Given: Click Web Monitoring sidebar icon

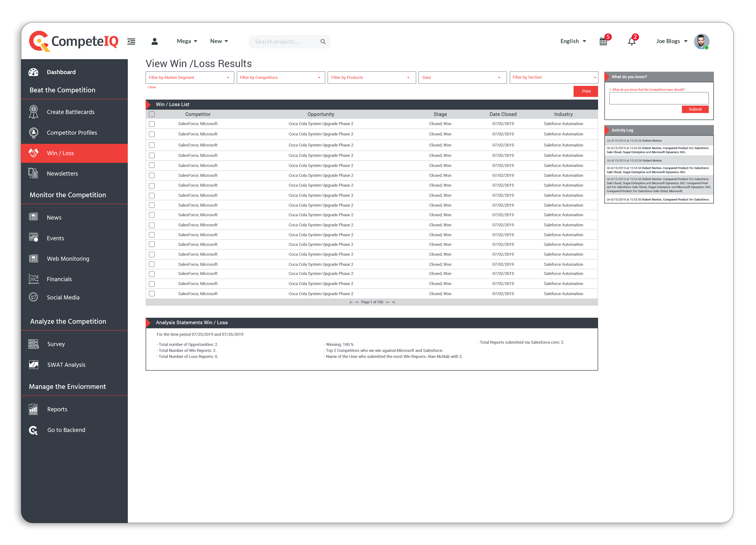Looking at the screenshot, I should (33, 258).
